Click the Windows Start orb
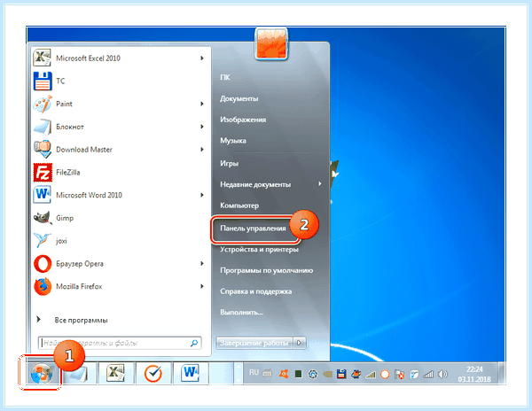 (42, 374)
